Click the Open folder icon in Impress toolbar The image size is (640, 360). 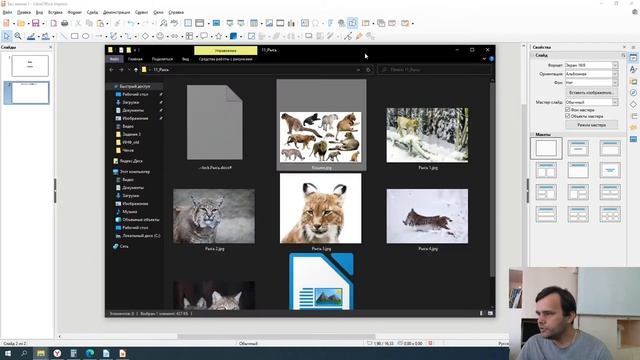(x=21, y=23)
